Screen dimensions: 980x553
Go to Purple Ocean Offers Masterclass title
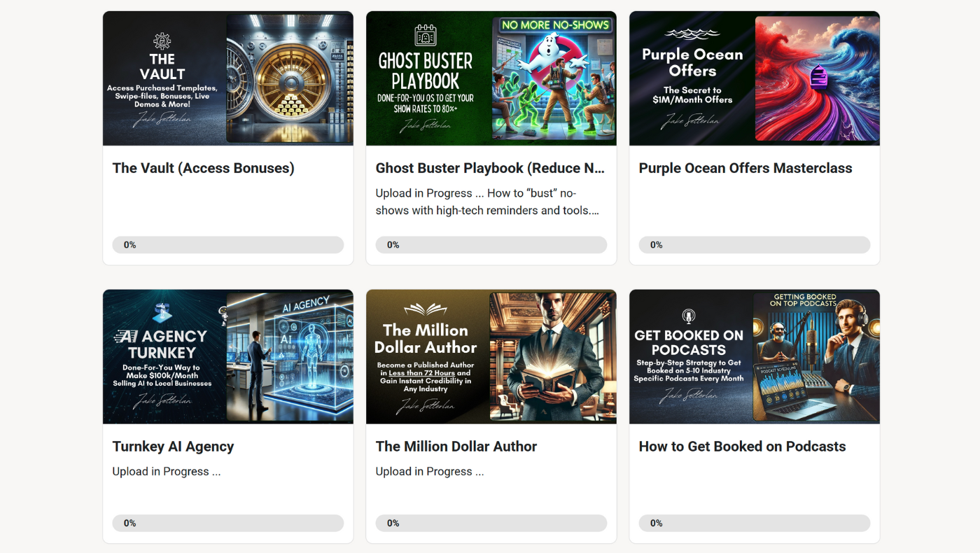click(745, 168)
